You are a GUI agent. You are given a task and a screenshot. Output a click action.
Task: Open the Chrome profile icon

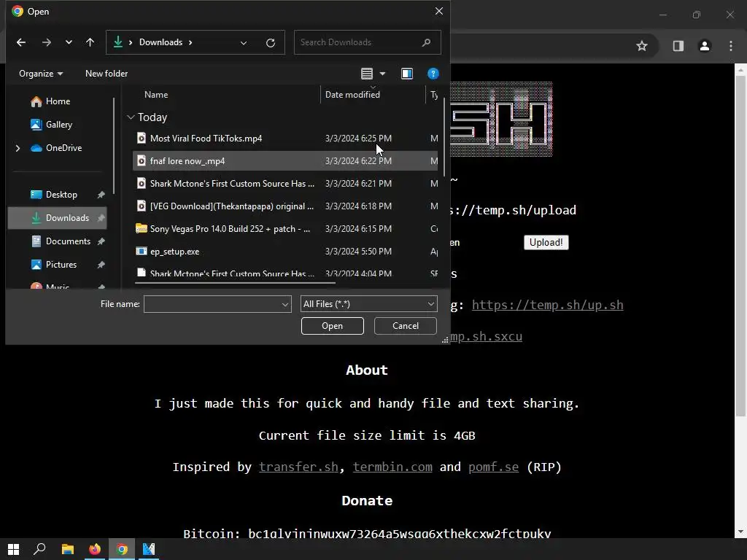point(704,46)
